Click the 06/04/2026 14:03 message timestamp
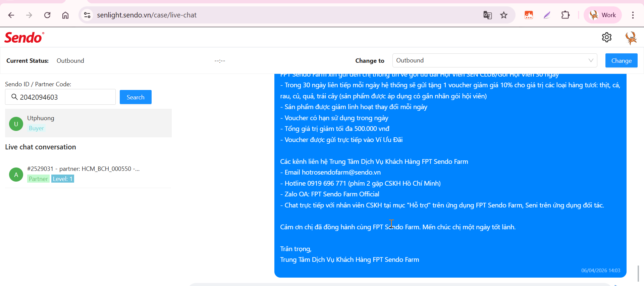This screenshot has height=286, width=644. click(x=601, y=271)
